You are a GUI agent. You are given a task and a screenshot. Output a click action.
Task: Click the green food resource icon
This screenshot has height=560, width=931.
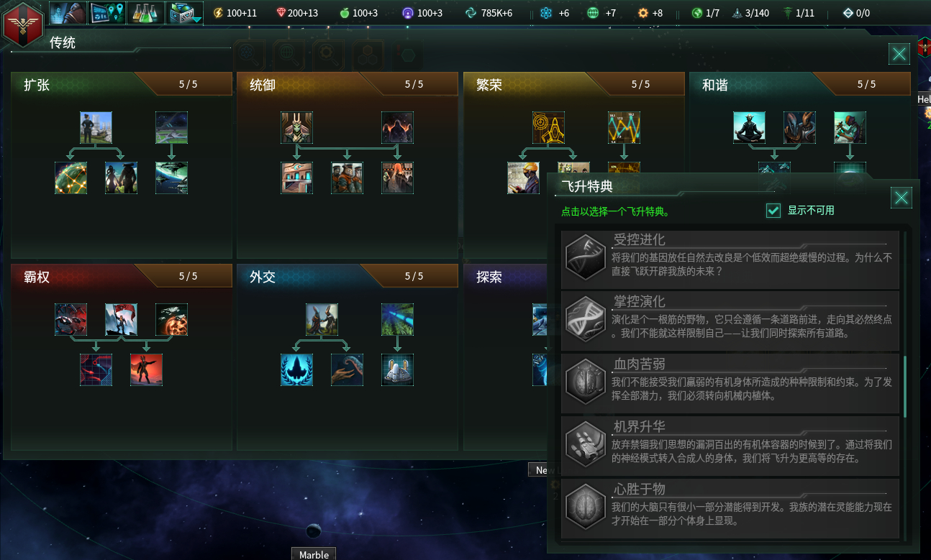343,13
